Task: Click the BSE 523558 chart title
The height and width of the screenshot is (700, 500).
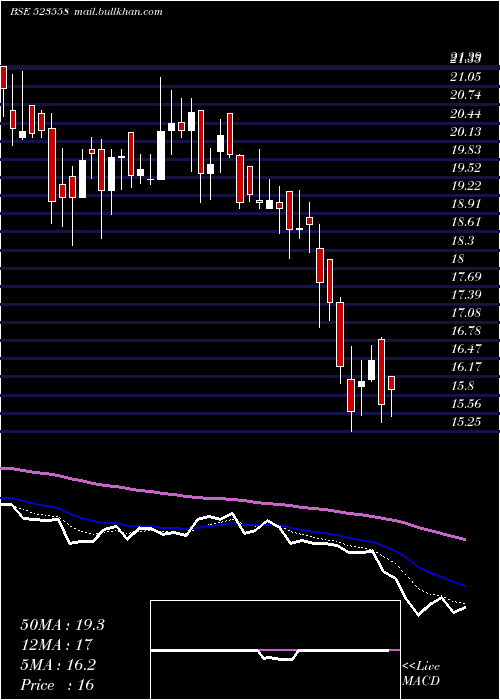Action: pos(39,12)
